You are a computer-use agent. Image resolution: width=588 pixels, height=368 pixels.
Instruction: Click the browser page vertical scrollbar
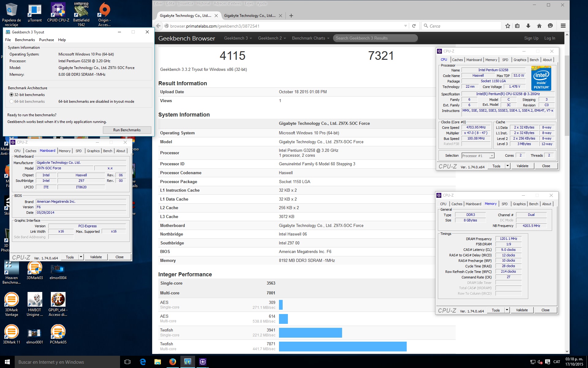[567, 95]
